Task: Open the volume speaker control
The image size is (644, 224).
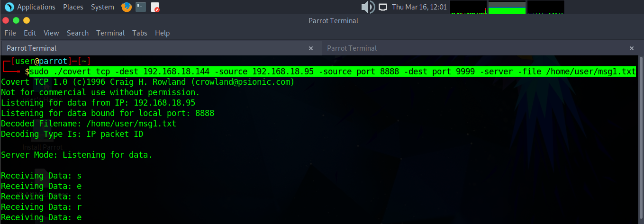Action: 368,7
